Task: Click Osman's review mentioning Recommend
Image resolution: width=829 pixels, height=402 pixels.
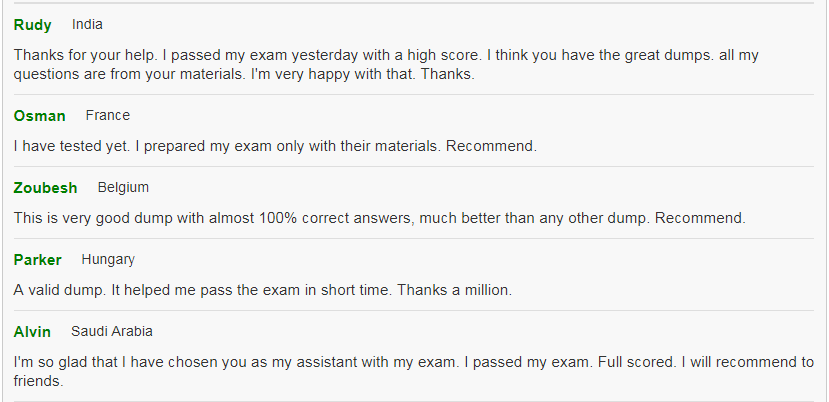Action: coord(275,146)
